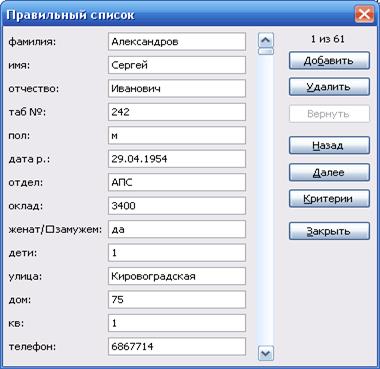Click the отчество field with Иванович

(177, 89)
